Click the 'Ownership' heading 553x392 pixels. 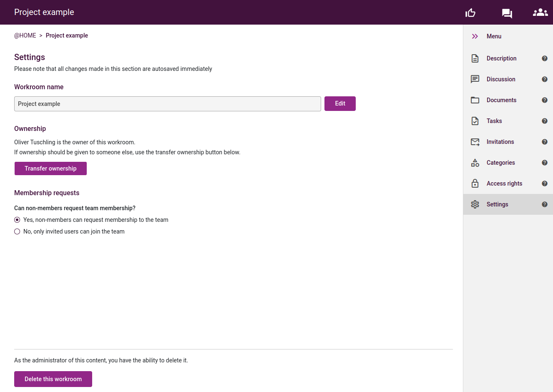pyautogui.click(x=30, y=128)
